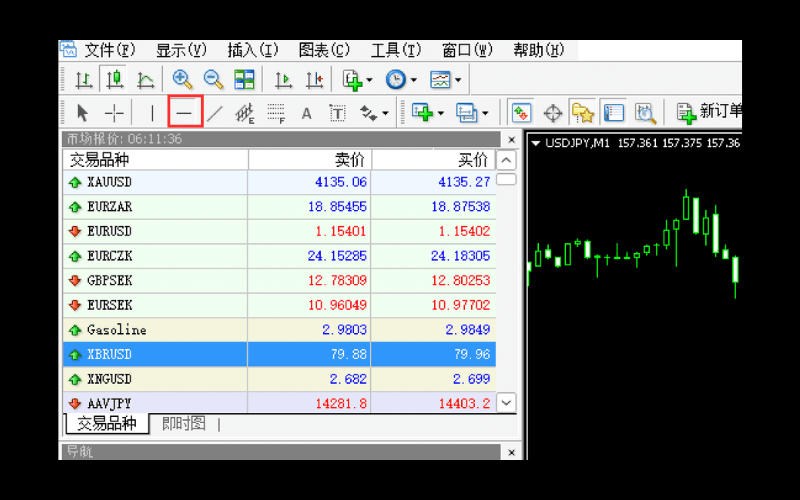Open the 工具(T) menu
800x500 pixels.
pyautogui.click(x=396, y=50)
